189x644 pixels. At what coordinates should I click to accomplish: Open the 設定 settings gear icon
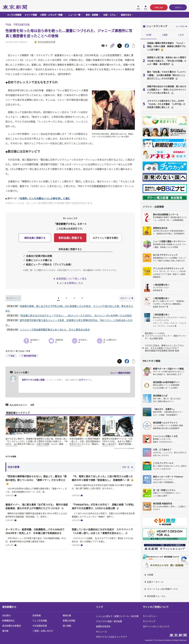tap(145, 7)
